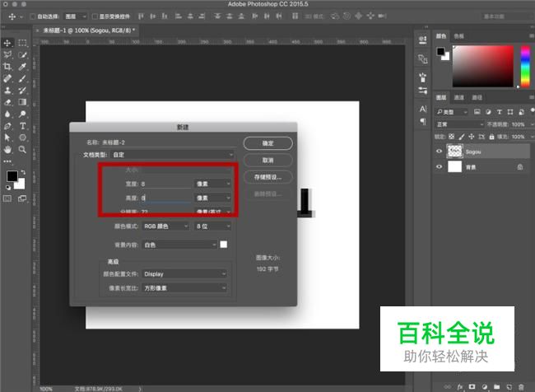Select the Hand tool
This screenshot has width=535, height=392.
[x=7, y=150]
